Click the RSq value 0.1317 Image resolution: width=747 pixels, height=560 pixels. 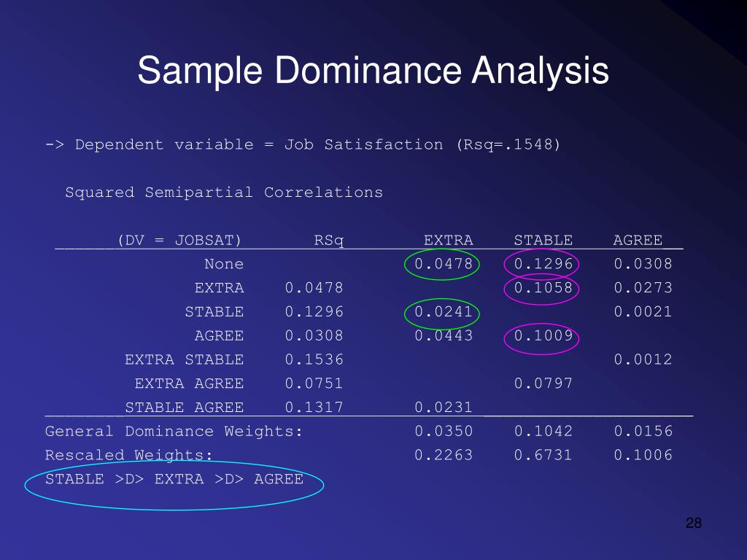314,407
